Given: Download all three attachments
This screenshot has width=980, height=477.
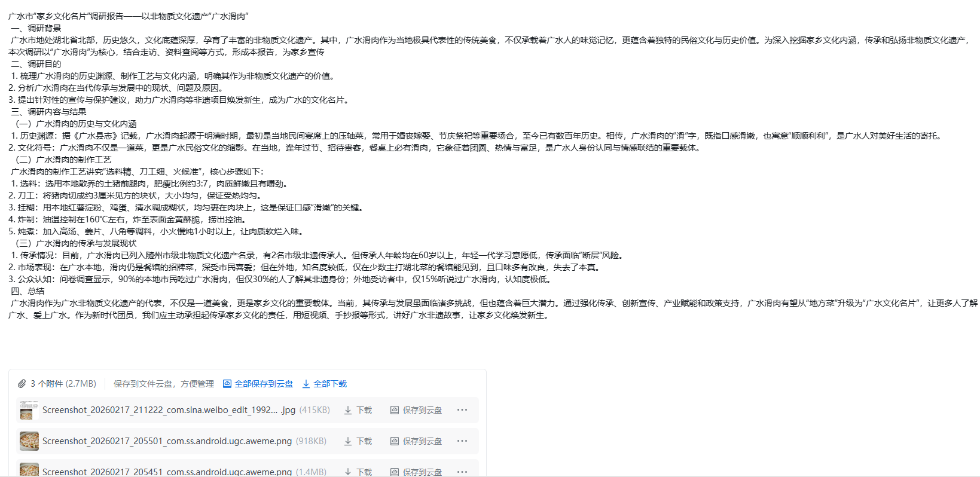Looking at the screenshot, I should tap(324, 384).
